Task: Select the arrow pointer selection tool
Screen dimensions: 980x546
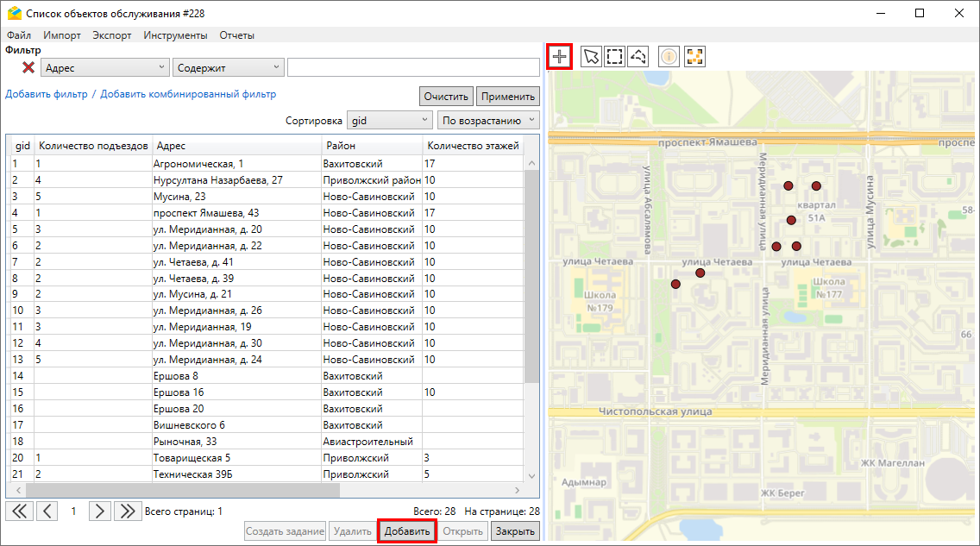Action: 591,57
